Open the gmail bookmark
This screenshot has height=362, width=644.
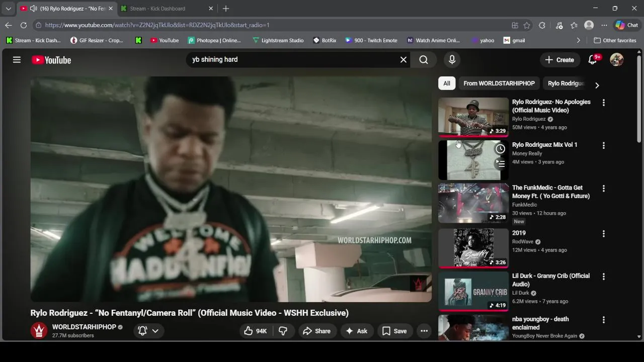[514, 40]
